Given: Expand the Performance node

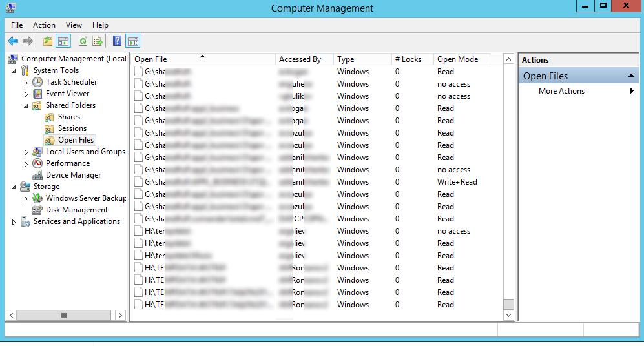Looking at the screenshot, I should (26, 164).
